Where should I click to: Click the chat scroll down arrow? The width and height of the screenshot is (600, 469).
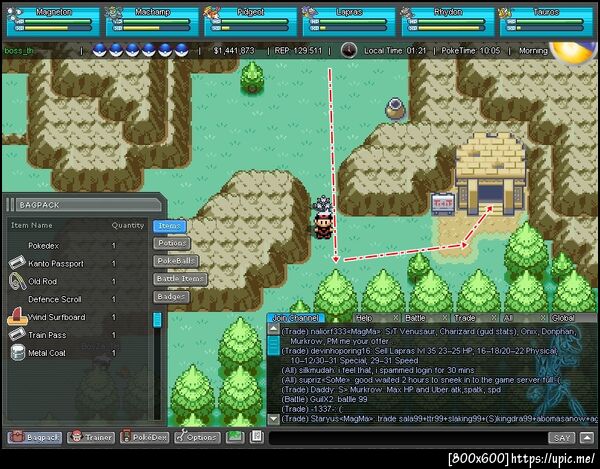pyautogui.click(x=273, y=419)
